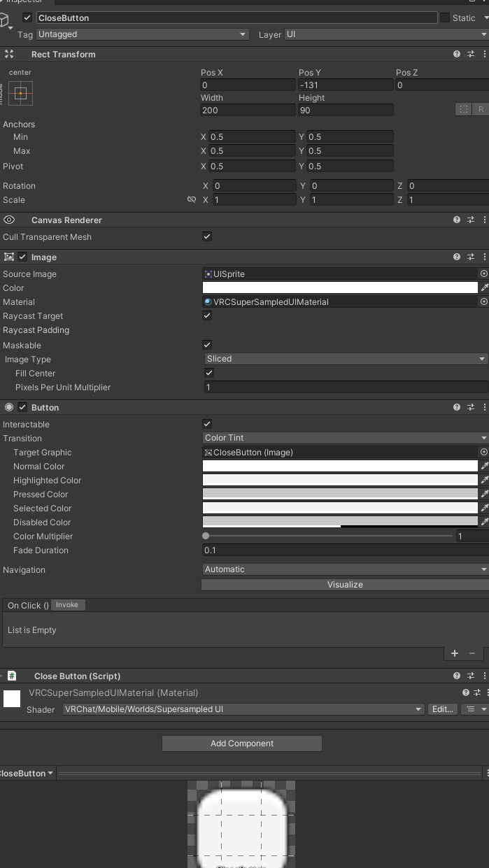489x868 pixels.
Task: Click the Highlighted Color swatch
Action: 340,480
